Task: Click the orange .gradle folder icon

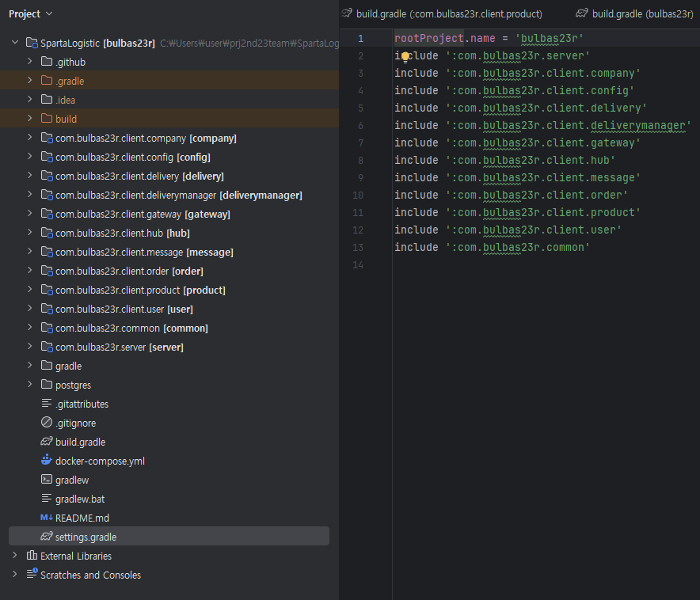Action: tap(47, 80)
